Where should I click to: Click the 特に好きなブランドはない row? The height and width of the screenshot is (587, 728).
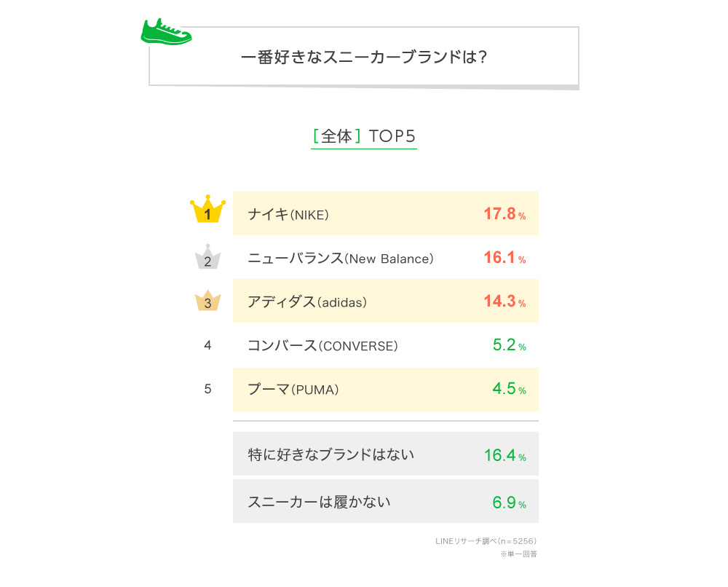pyautogui.click(x=331, y=454)
